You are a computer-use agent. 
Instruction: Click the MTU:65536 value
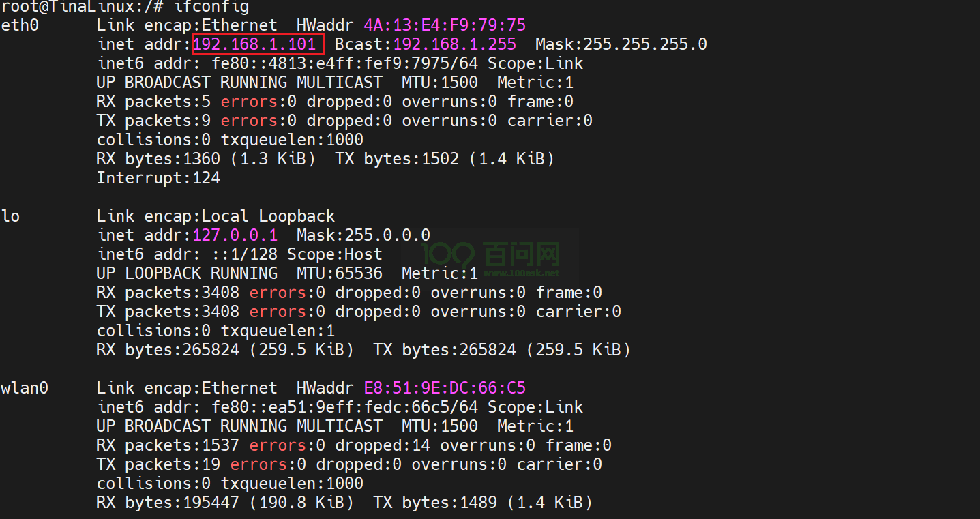(x=340, y=274)
